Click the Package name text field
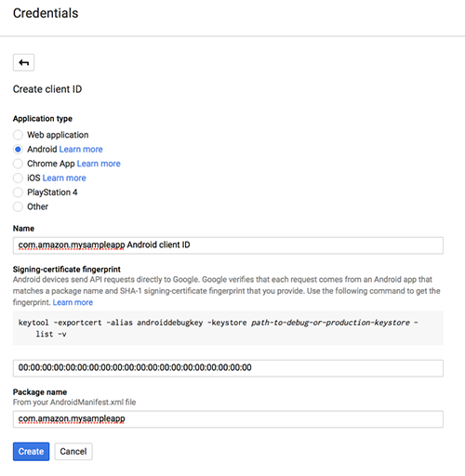Screen dimensions: 465x476 coord(228,419)
